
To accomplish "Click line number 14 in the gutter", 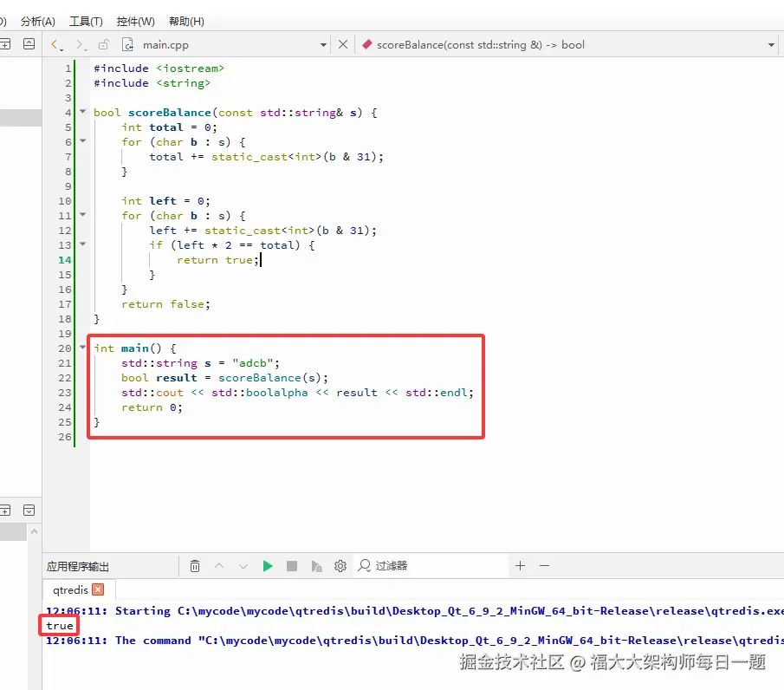I will pyautogui.click(x=65, y=260).
